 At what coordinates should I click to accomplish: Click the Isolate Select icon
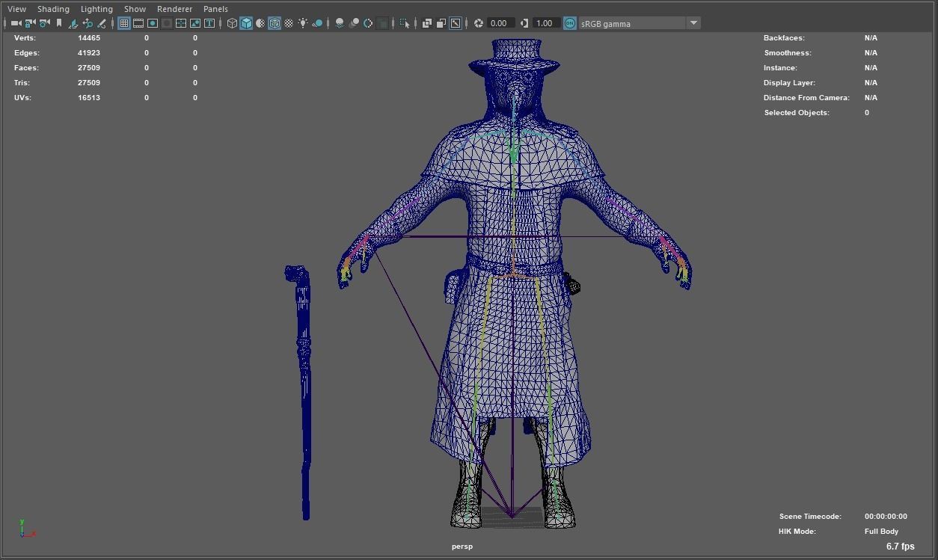(x=405, y=23)
